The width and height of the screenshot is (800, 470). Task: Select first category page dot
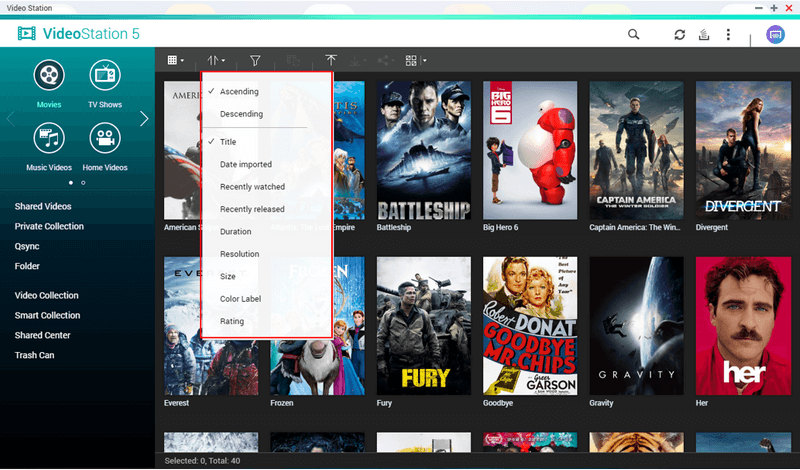coord(70,183)
